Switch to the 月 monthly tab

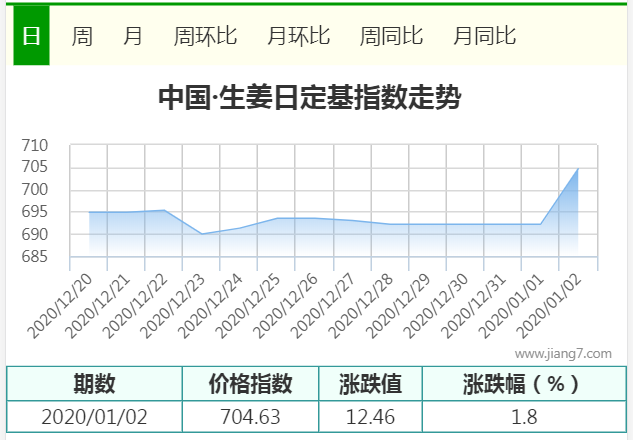[132, 36]
